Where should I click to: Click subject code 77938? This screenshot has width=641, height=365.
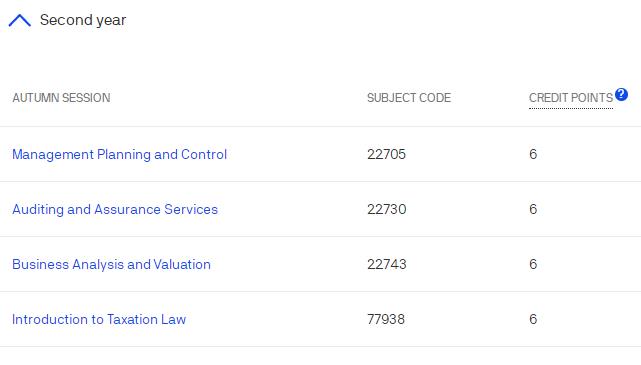click(386, 319)
